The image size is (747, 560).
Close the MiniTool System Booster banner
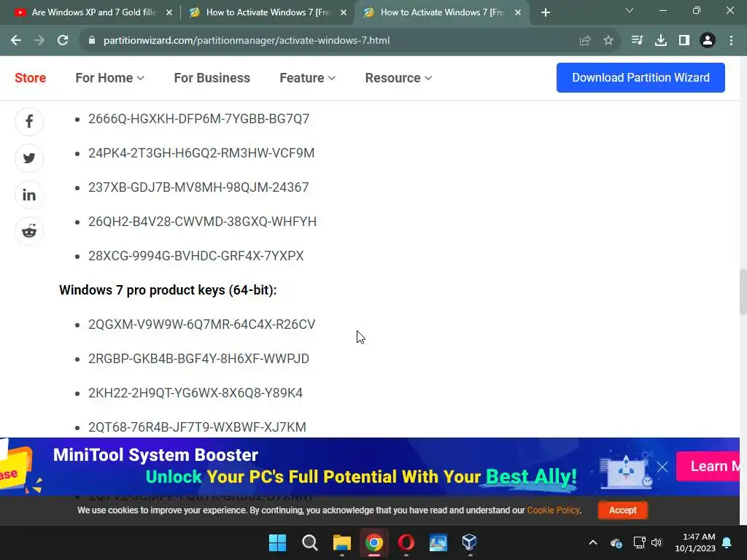662,467
